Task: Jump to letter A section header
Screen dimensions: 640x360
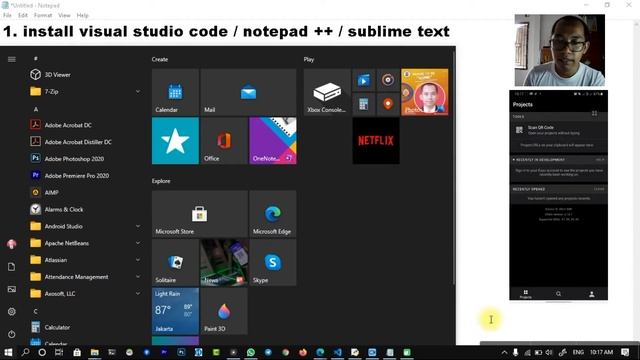Action: (x=36, y=109)
